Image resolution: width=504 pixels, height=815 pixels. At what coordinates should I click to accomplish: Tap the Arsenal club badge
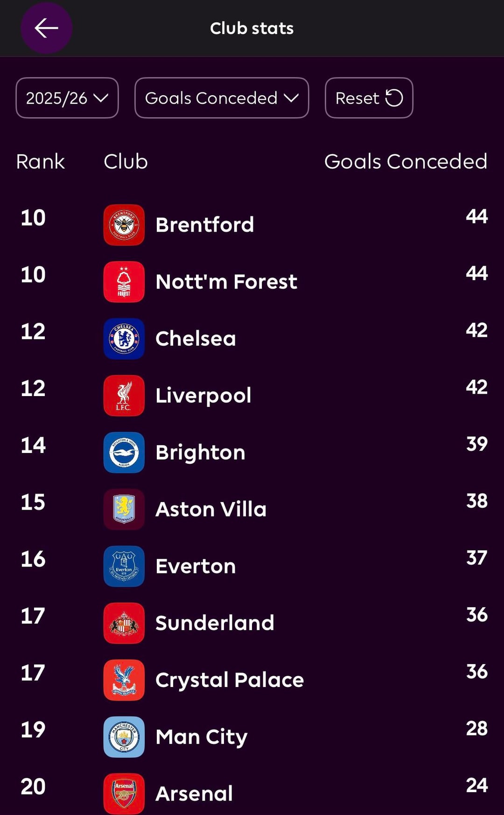[124, 794]
